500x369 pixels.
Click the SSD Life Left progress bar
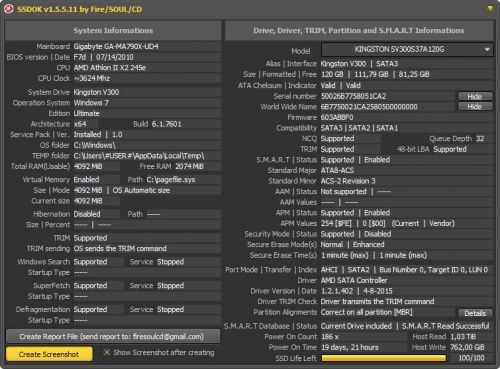(384, 358)
